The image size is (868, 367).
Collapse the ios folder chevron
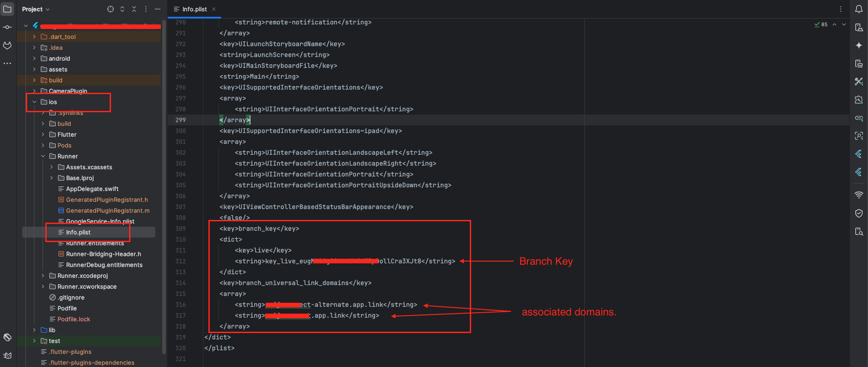(34, 102)
